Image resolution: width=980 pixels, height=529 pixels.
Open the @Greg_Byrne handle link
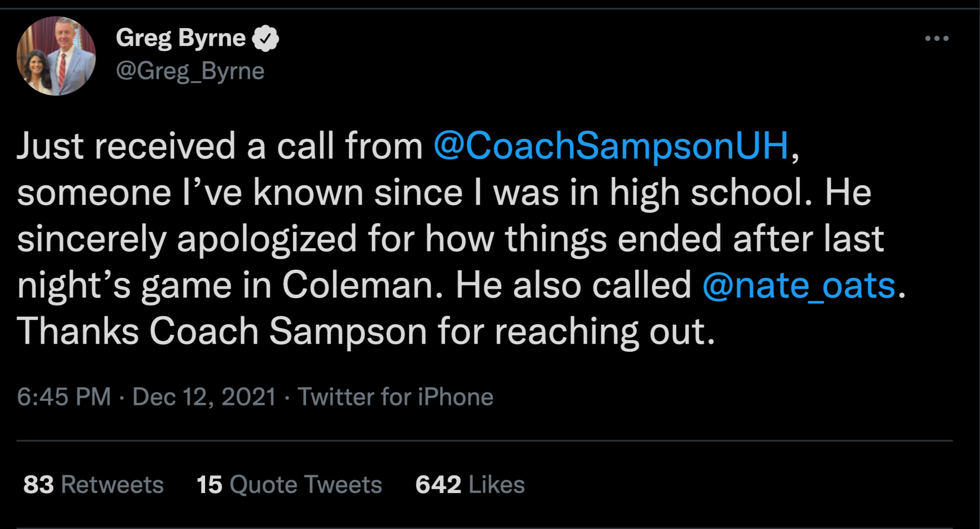pos(190,71)
